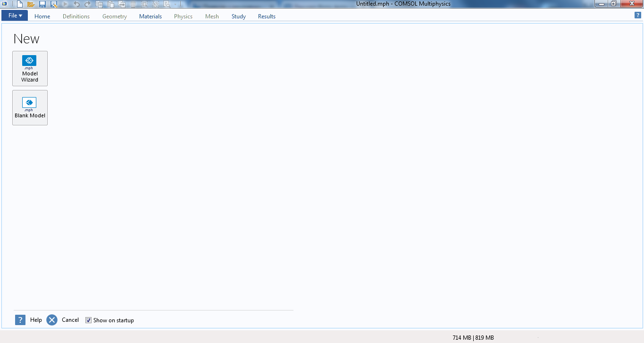The width and height of the screenshot is (644, 343).
Task: Cancel the New model screen
Action: (x=63, y=320)
